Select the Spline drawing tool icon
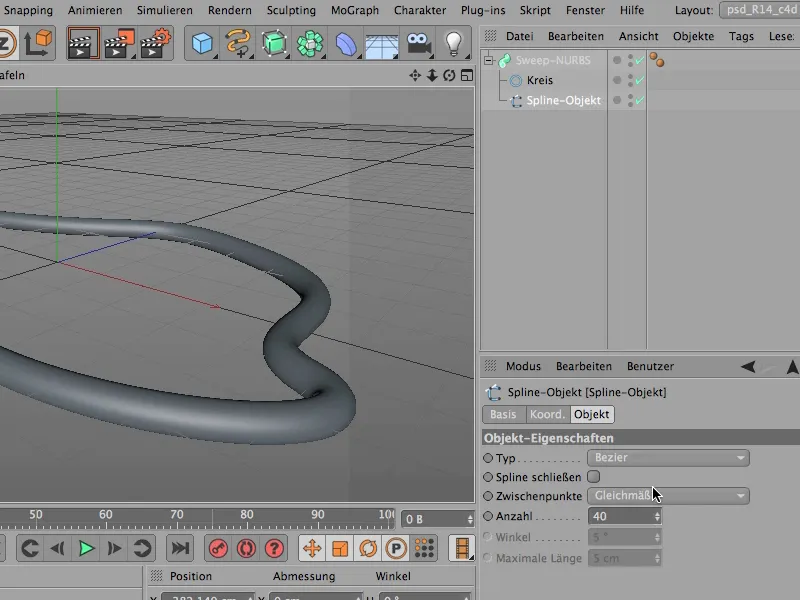Screen dimensions: 800x600 [238, 43]
